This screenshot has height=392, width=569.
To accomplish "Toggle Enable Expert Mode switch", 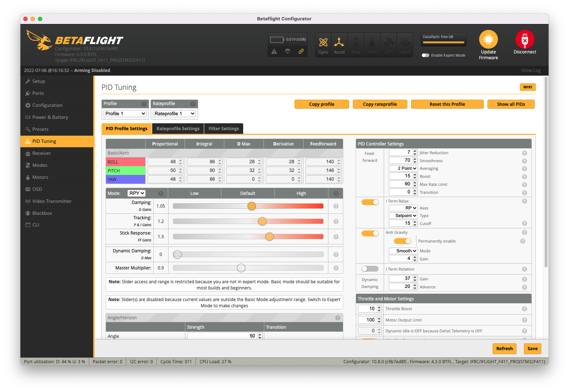I will pos(425,55).
